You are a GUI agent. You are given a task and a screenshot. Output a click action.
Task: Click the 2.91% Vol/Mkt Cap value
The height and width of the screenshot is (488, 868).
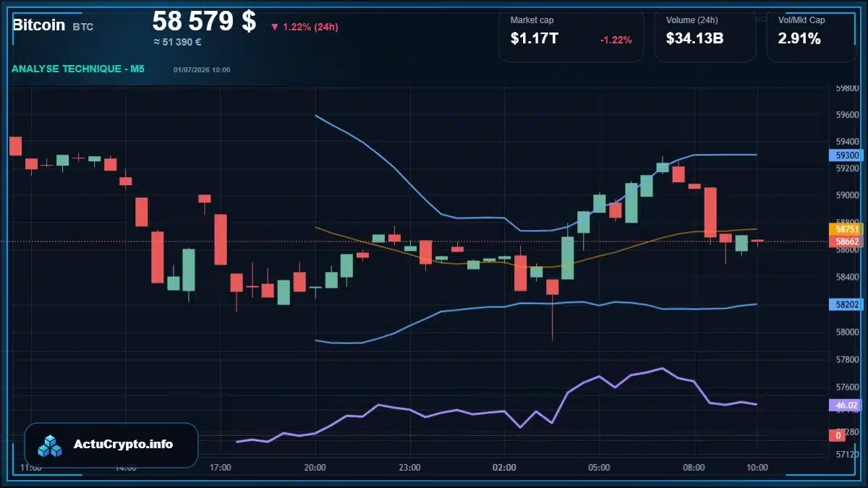(x=799, y=39)
